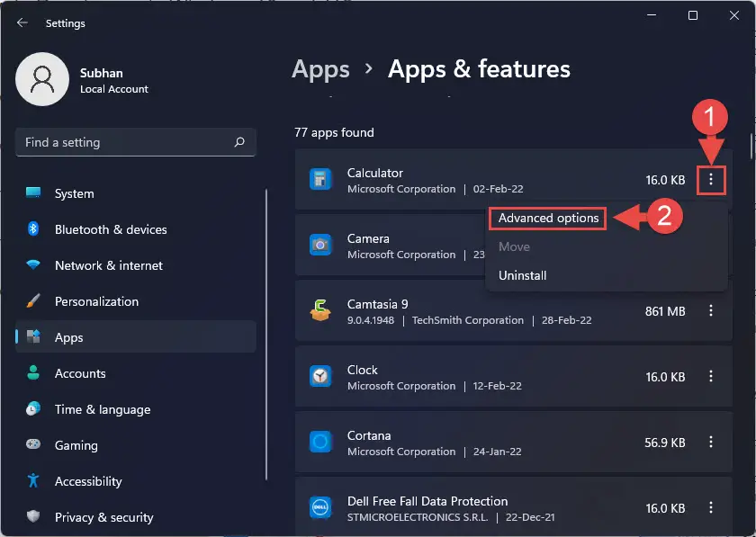Click the STMICROELECTRONICS S.R.L. publisher text
This screenshot has width=756, height=537.
click(x=418, y=517)
